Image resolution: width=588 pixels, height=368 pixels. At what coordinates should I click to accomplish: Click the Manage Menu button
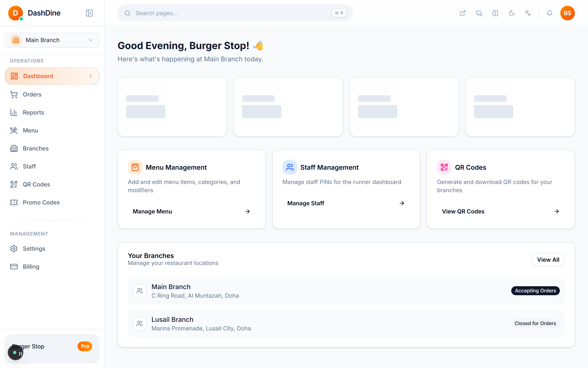pos(192,212)
